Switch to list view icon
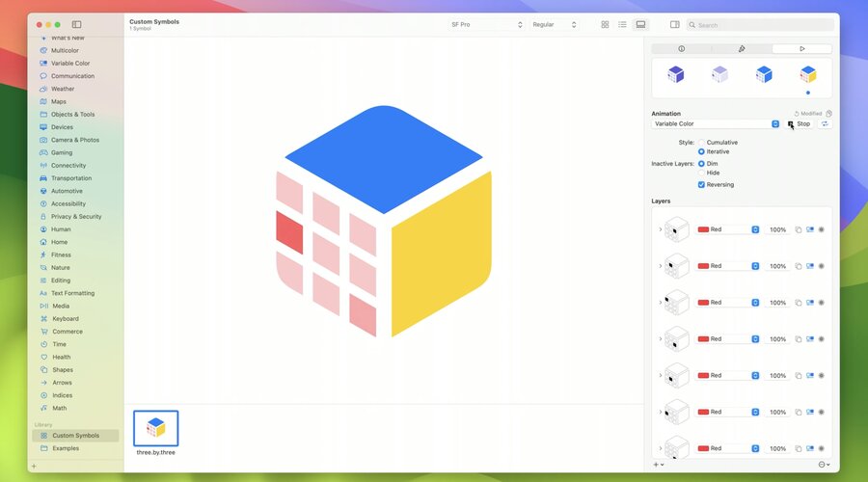The image size is (868, 482). click(622, 24)
